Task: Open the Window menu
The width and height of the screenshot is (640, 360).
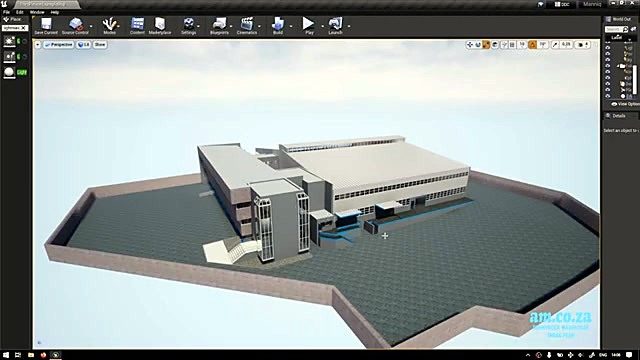Action: click(x=37, y=12)
